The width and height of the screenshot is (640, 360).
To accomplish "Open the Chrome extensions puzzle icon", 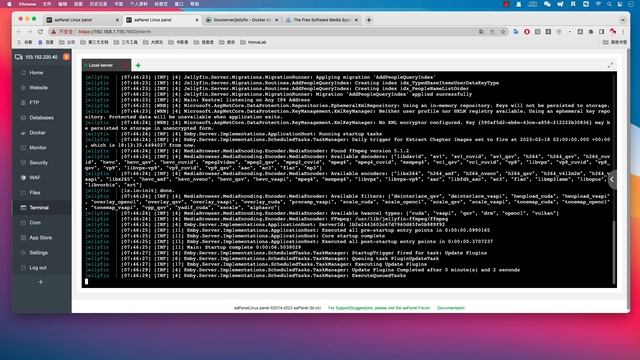I will tap(591, 31).
